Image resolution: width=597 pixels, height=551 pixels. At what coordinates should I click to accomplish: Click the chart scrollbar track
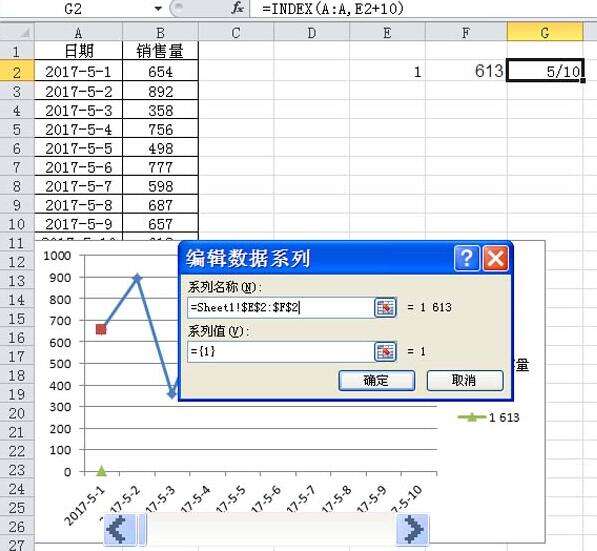coord(271,529)
